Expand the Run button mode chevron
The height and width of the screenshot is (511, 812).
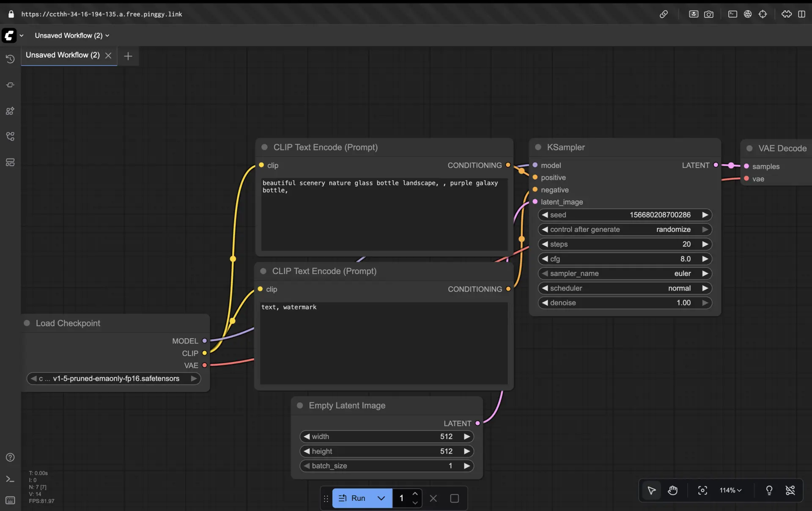click(x=382, y=498)
